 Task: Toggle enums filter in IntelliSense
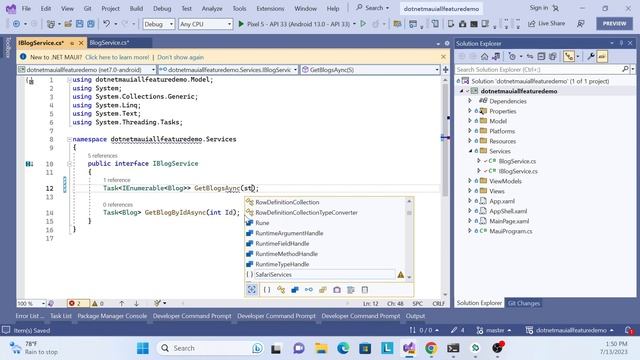click(x=322, y=290)
